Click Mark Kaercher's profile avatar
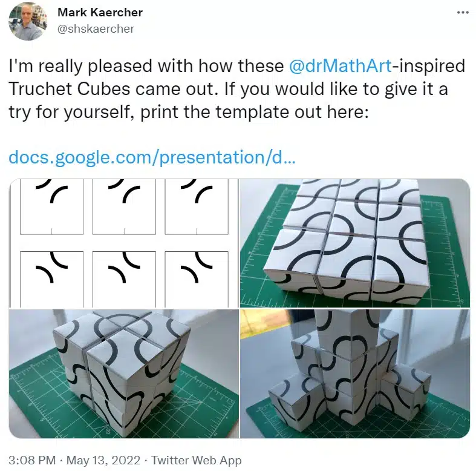Viewport: 476px width, 471px height. click(28, 21)
